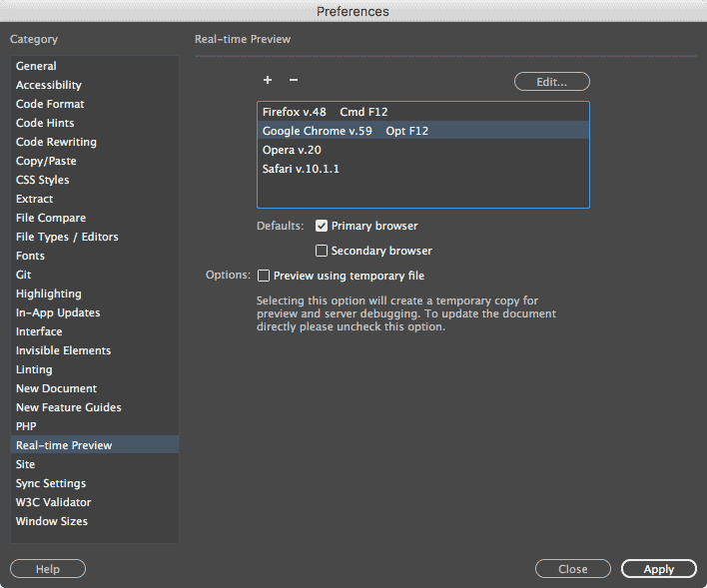Select the Invisible Elements category
The image size is (707, 588).
click(63, 350)
